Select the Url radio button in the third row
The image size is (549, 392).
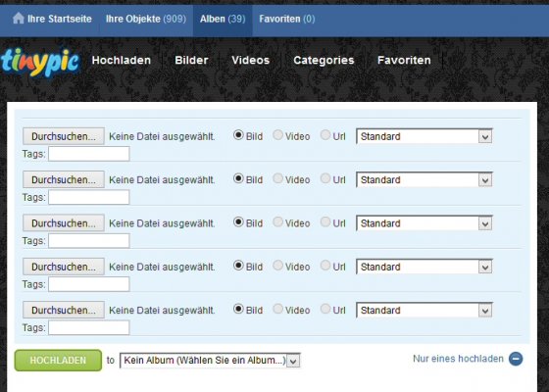(325, 221)
